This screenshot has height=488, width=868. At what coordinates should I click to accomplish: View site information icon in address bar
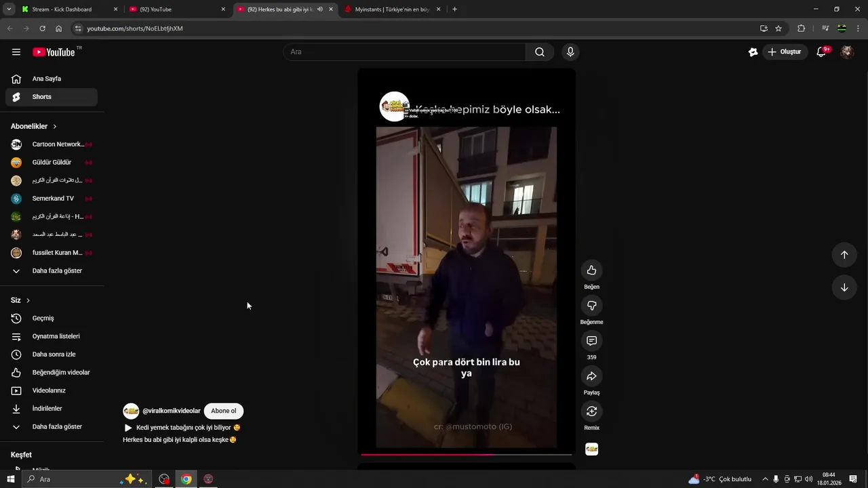(78, 28)
